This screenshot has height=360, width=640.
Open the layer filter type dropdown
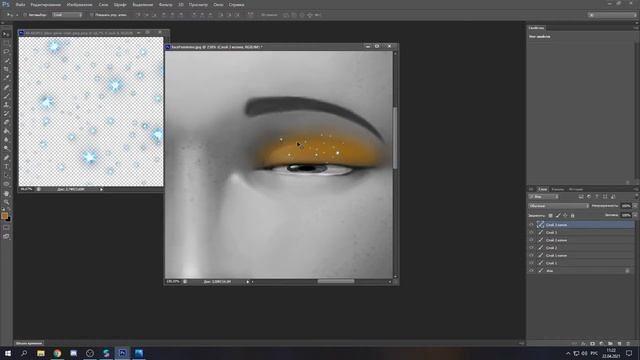(544, 197)
